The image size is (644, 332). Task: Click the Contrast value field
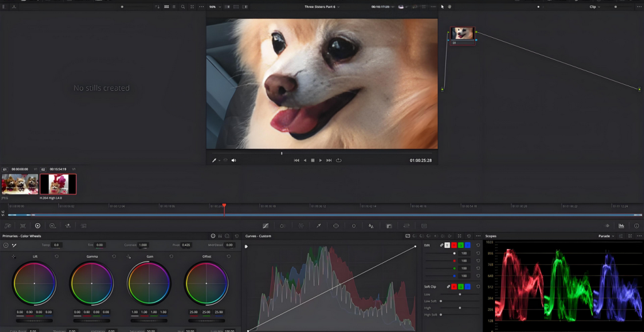[x=143, y=245]
